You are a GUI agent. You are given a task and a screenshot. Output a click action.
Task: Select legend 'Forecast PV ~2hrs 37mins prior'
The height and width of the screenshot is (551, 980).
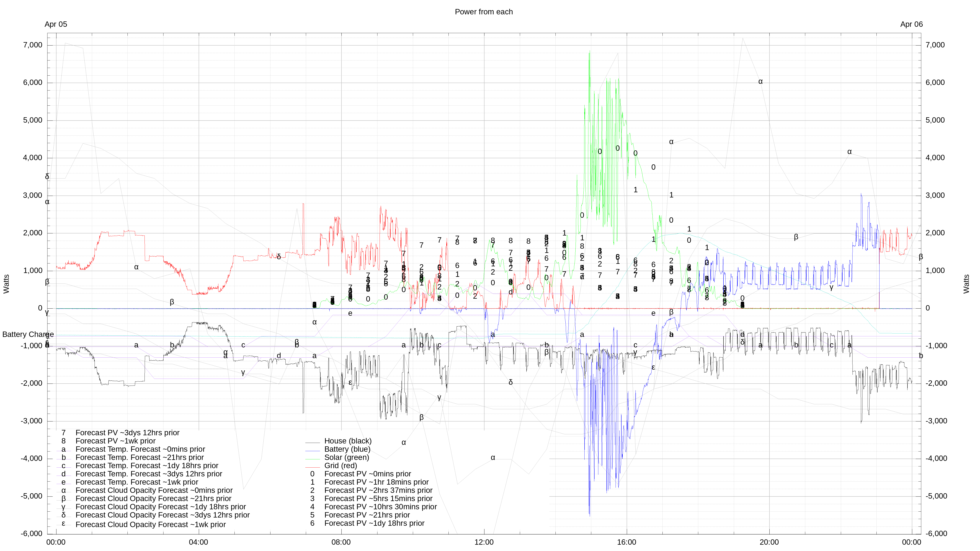[378, 491]
